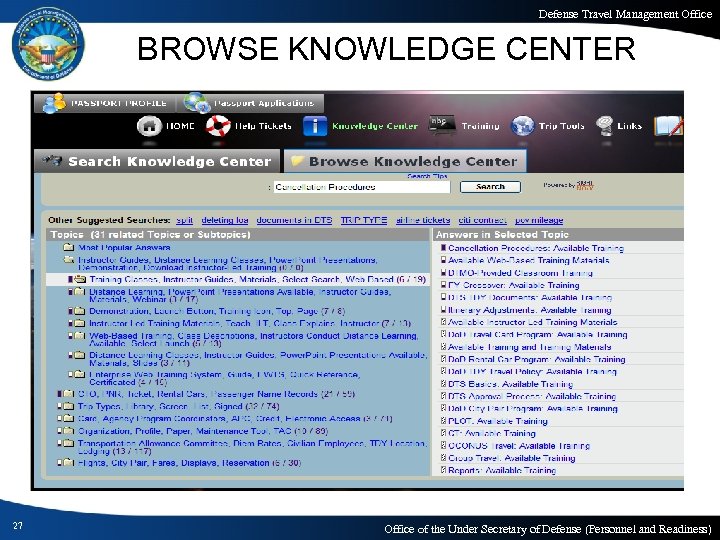The height and width of the screenshot is (540, 720).
Task: Open Available Web-Based Training Materials answer
Action: pyautogui.click(x=529, y=260)
